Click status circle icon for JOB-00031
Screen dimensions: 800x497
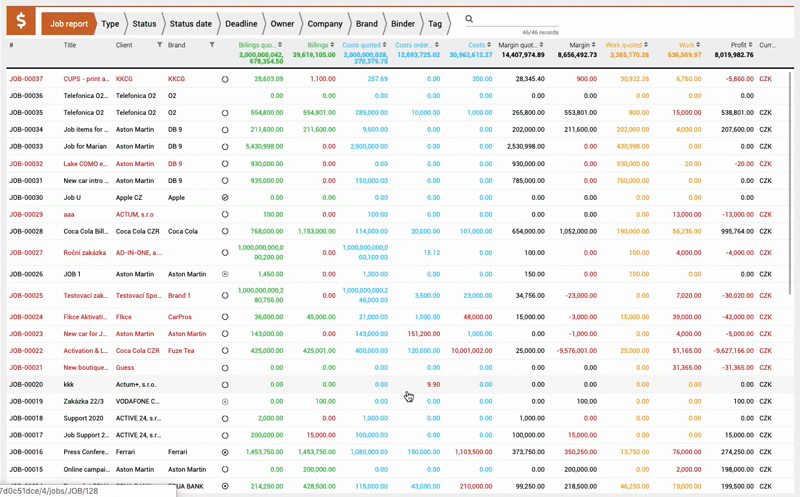point(225,181)
